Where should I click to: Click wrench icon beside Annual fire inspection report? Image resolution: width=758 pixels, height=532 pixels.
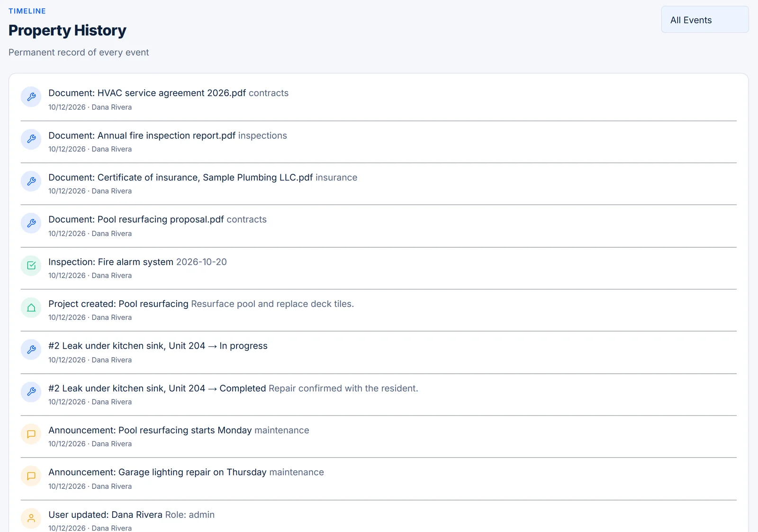[31, 139]
